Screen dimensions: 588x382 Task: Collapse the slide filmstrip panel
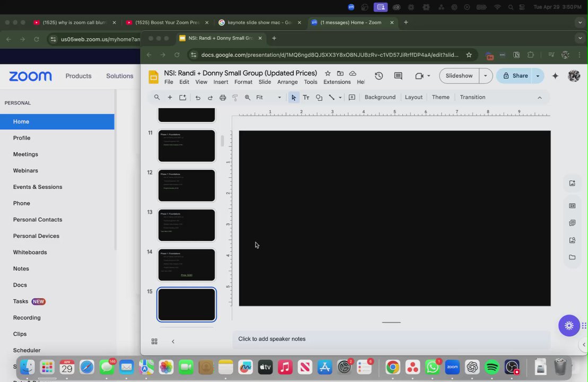click(173, 342)
